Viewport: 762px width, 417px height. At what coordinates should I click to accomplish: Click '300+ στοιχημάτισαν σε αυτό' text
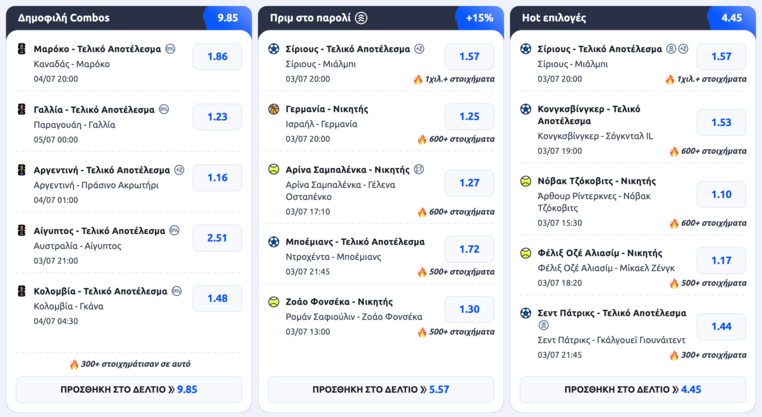click(x=136, y=364)
